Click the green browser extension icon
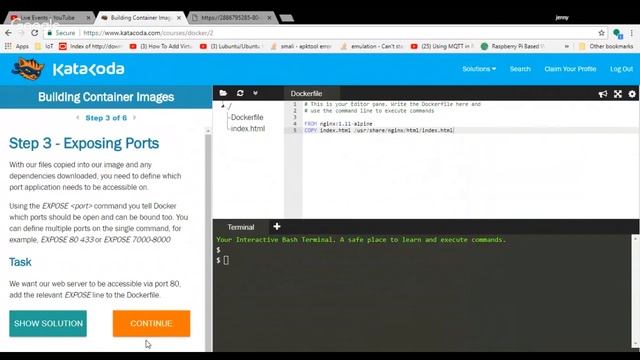640x360 pixels. point(617,33)
